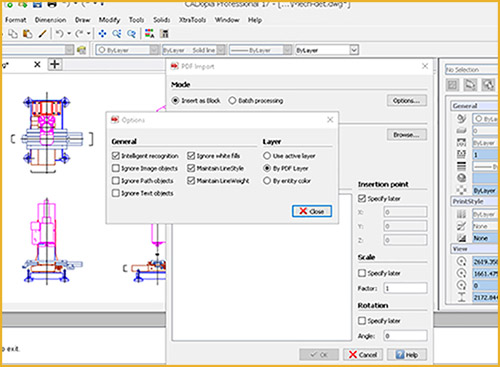Open the undo history dropdown arrow
Image resolution: width=500 pixels, height=367 pixels.
click(69, 34)
